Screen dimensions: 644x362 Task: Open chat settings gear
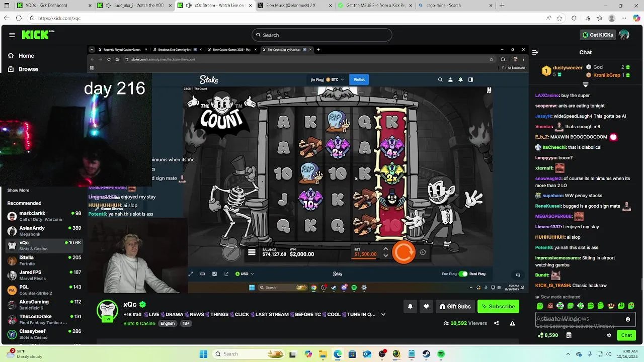609,335
